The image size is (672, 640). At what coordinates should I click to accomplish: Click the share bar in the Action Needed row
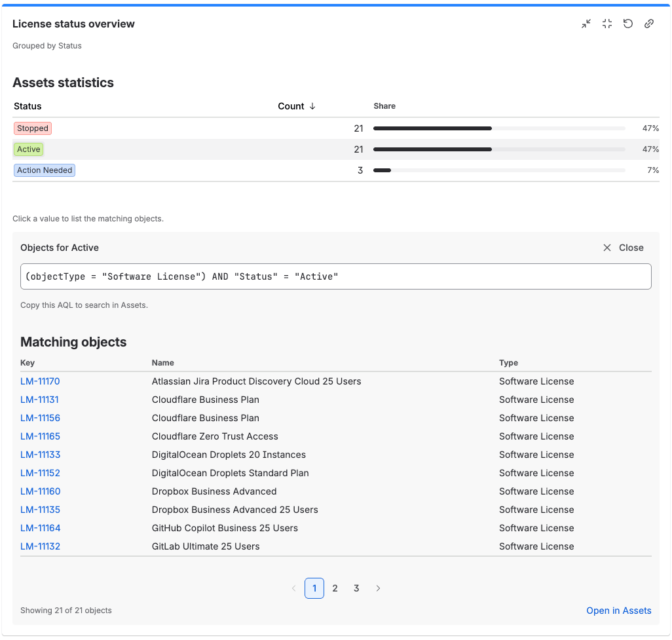pyautogui.click(x=499, y=170)
